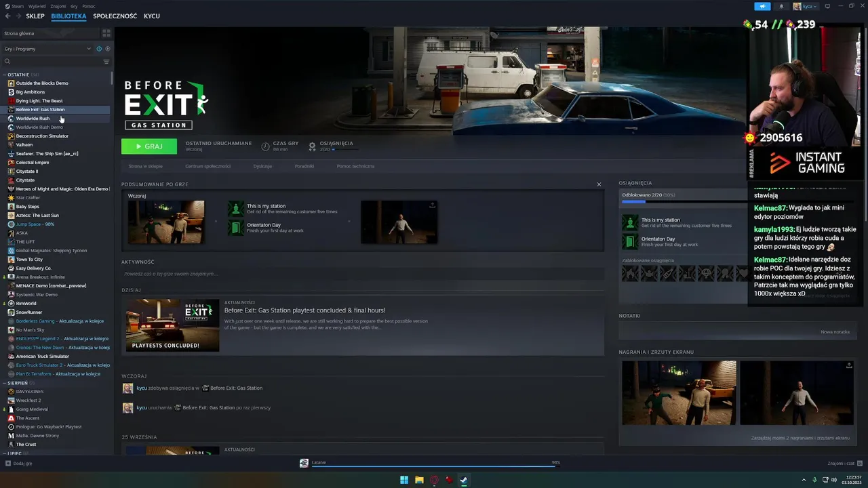Sort library by recent activity clock icon
Screen dimensions: 868x488
(99, 49)
